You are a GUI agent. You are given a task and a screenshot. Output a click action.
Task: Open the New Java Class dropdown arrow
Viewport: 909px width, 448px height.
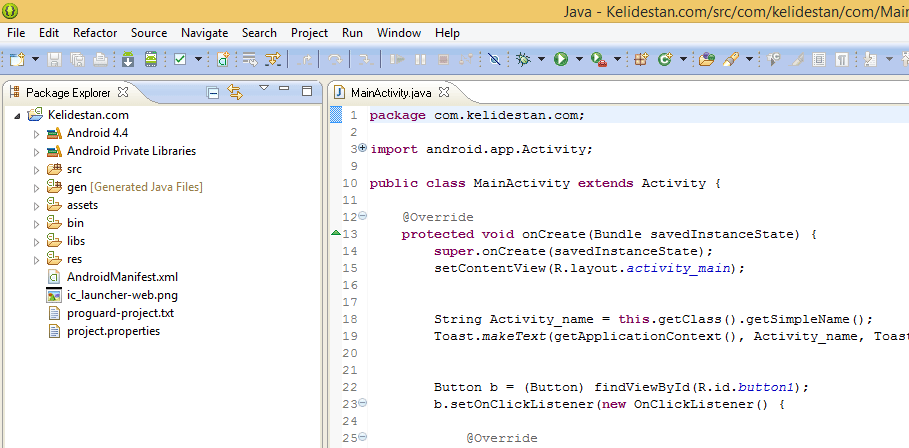pos(683,59)
